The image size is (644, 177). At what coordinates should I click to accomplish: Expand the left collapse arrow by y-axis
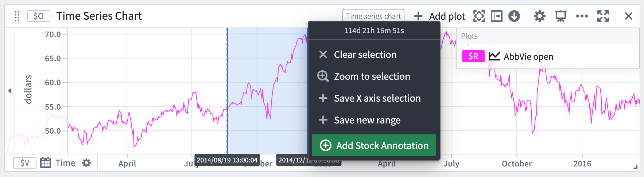tap(9, 91)
